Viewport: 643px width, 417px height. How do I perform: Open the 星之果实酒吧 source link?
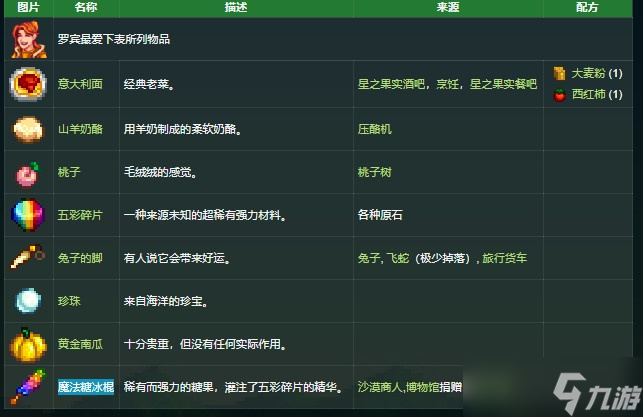(x=391, y=84)
